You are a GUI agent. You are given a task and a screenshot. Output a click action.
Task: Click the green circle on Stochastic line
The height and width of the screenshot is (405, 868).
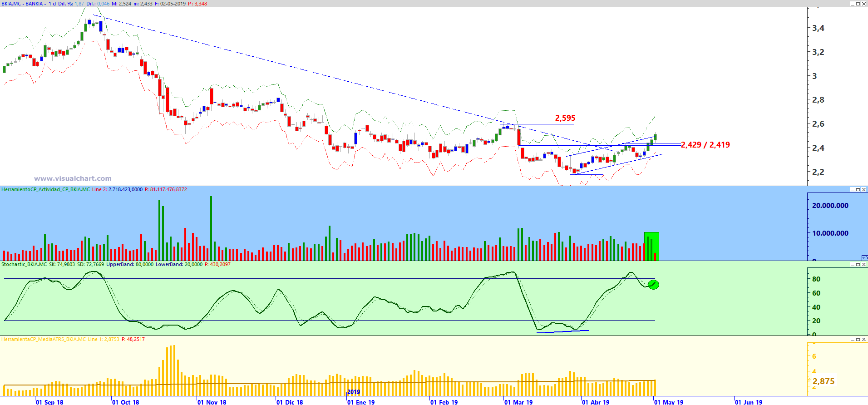[x=654, y=285]
